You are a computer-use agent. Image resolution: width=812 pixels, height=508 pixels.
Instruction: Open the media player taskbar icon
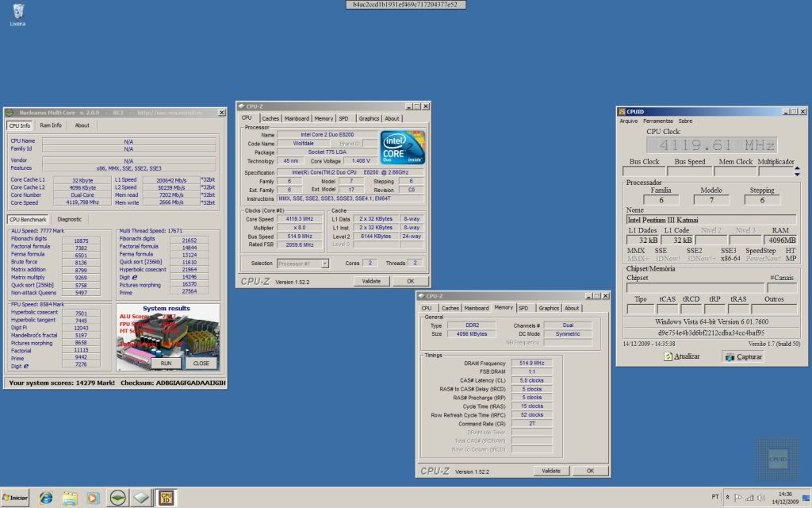(x=93, y=498)
